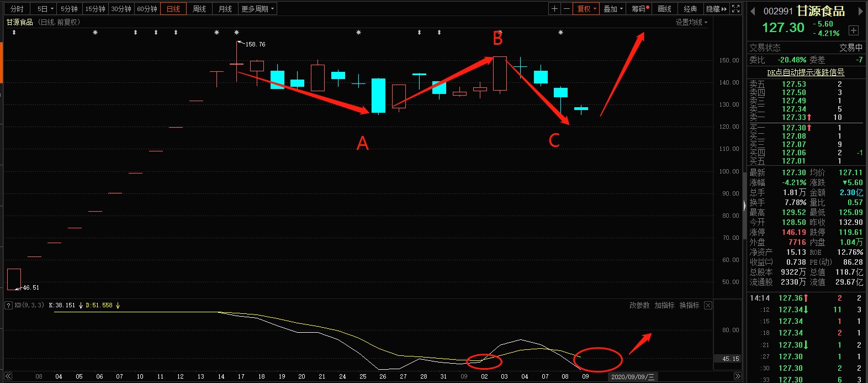Viewport: 868px width, 383px height.
Task: Go to previous stock with left arrow
Action: click(753, 11)
